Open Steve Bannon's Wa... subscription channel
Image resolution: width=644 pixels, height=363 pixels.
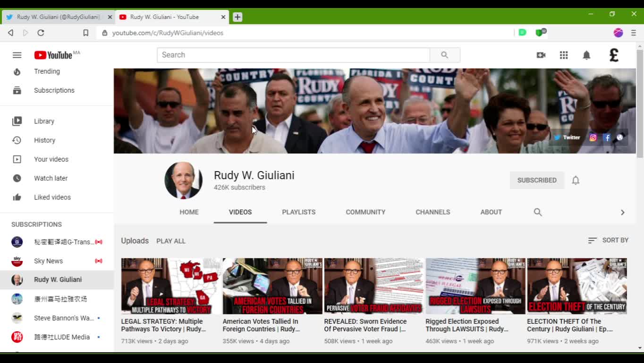[x=57, y=318]
